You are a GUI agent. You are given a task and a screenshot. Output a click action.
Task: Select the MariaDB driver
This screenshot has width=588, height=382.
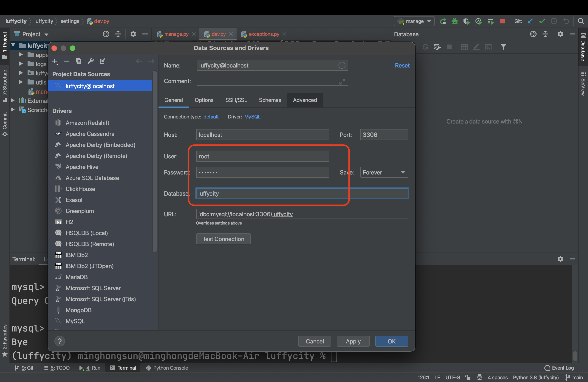[x=76, y=277]
